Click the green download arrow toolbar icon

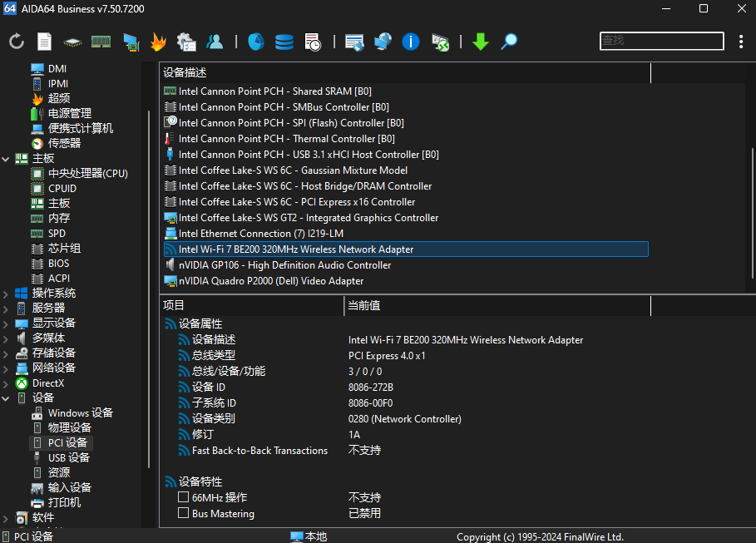coord(481,42)
